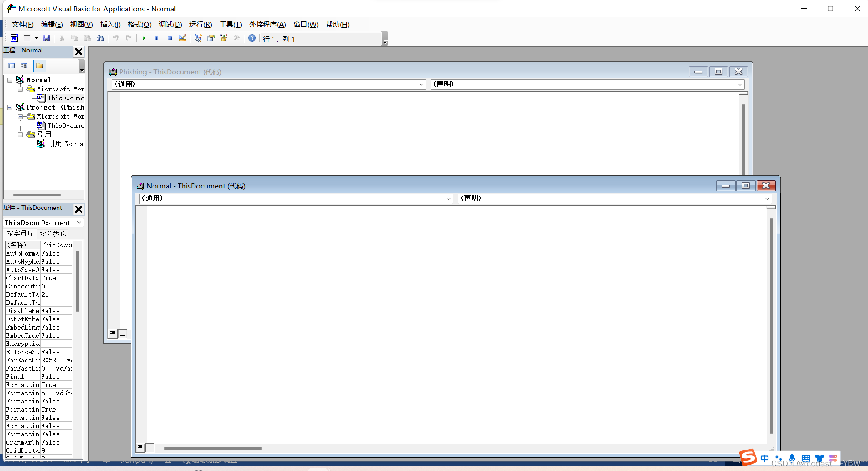Viewport: 868px width, 471px height.
Task: Open the Insert object dropdown arrow
Action: 37,38
